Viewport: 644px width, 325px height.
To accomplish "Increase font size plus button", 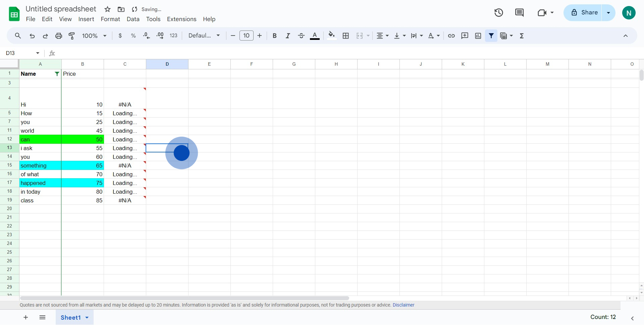I will click(x=260, y=36).
